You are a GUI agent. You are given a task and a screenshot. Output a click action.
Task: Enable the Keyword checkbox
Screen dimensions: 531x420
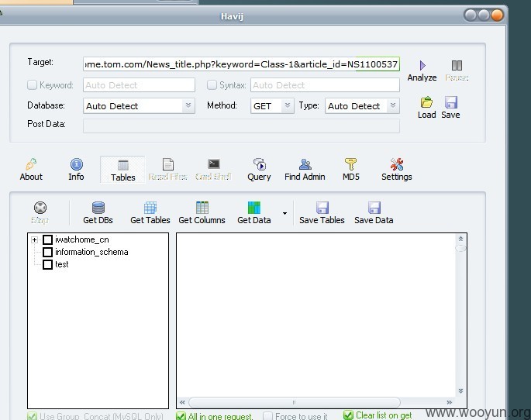pyautogui.click(x=32, y=84)
